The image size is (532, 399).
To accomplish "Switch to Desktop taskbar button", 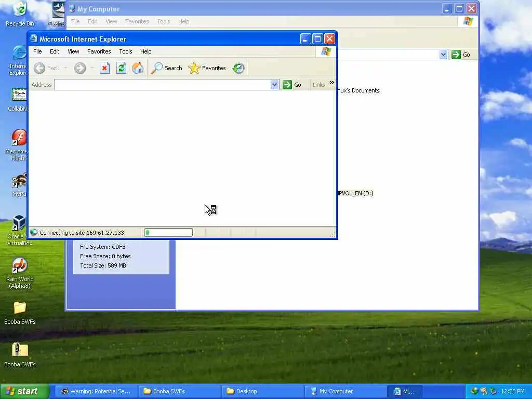I will 262,391.
